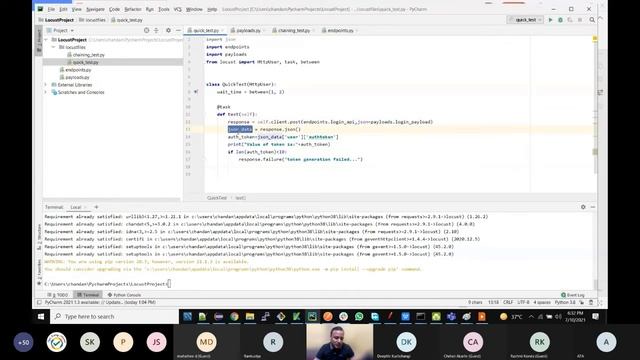Open the TODO tool window button

58,295
